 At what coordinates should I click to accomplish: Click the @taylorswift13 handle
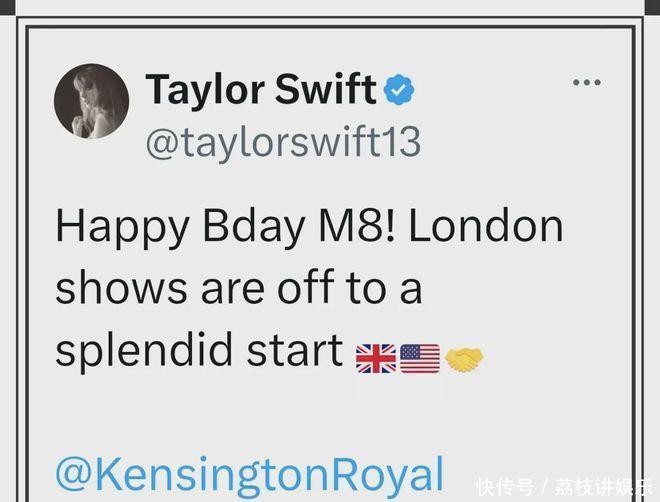(283, 142)
